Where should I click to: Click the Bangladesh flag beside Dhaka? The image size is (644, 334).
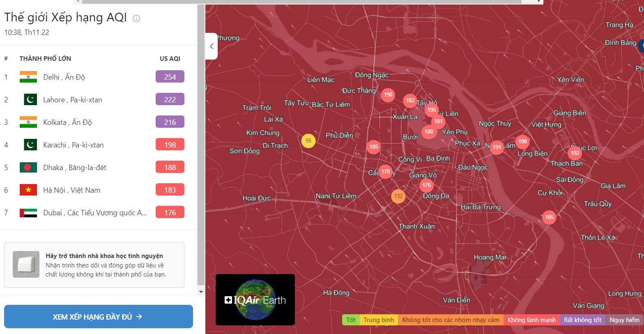tap(28, 168)
